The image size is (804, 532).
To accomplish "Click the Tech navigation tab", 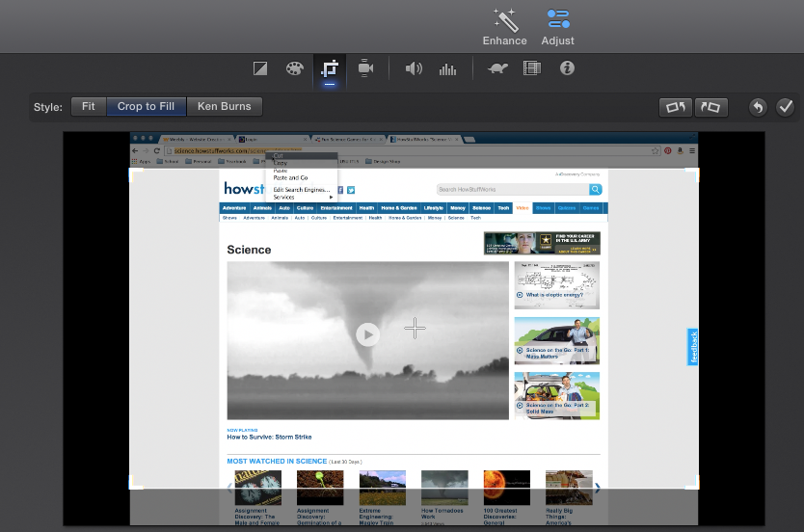I will [x=503, y=208].
